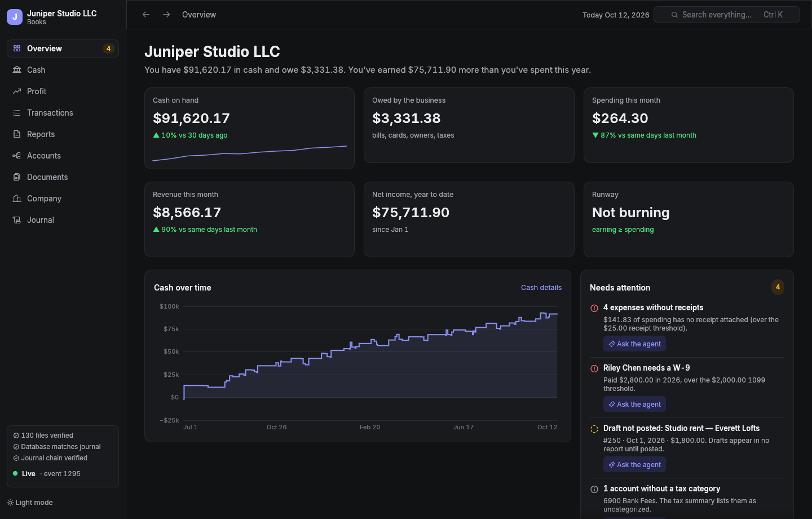Open the Cash details link
Viewport: 812px width, 519px height.
[541, 288]
